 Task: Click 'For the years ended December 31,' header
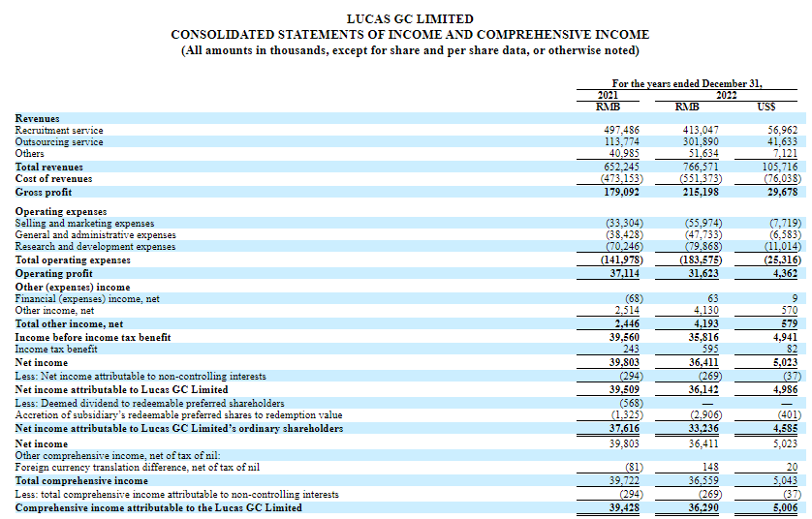(687, 83)
